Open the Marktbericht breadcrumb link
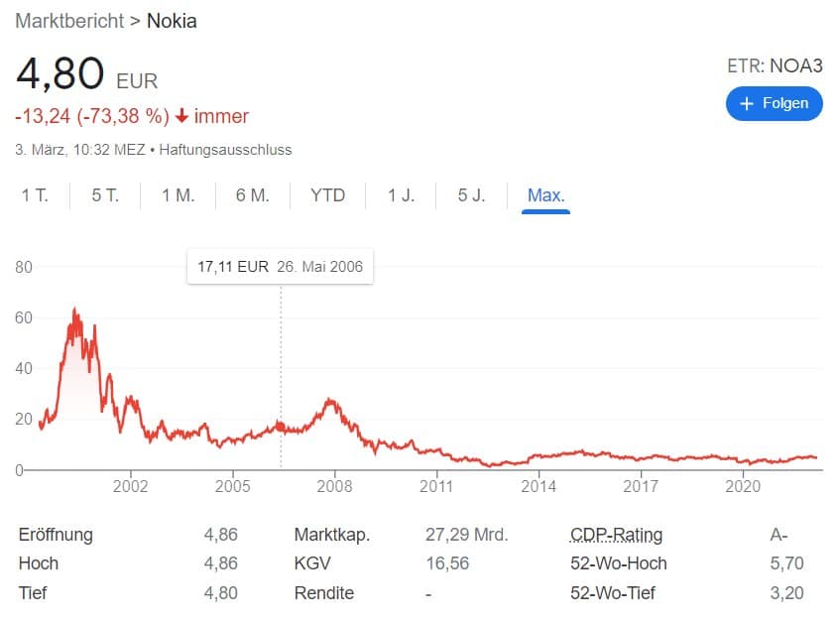 click(69, 21)
